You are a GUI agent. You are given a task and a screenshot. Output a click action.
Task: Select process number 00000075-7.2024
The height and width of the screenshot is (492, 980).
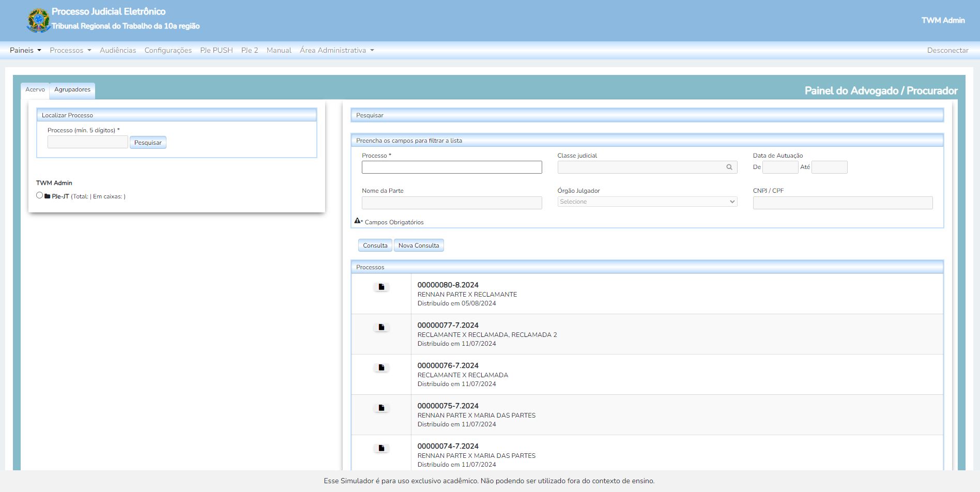click(x=448, y=406)
